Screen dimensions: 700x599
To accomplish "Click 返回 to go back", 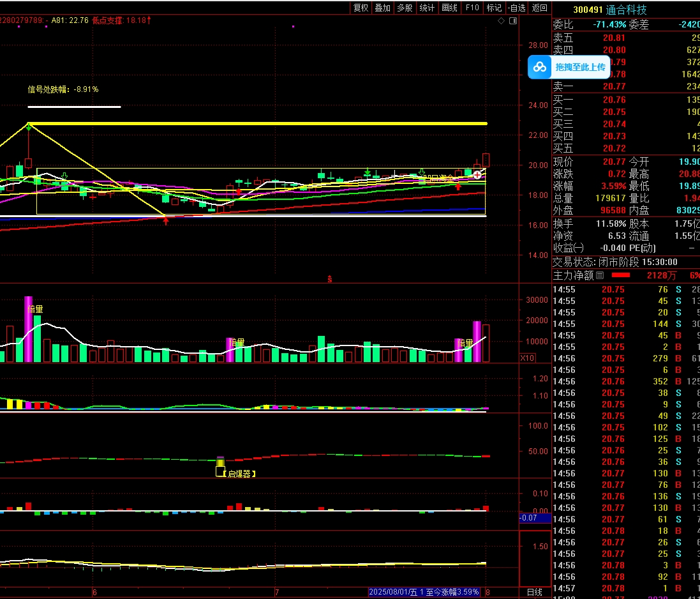I will pos(540,8).
